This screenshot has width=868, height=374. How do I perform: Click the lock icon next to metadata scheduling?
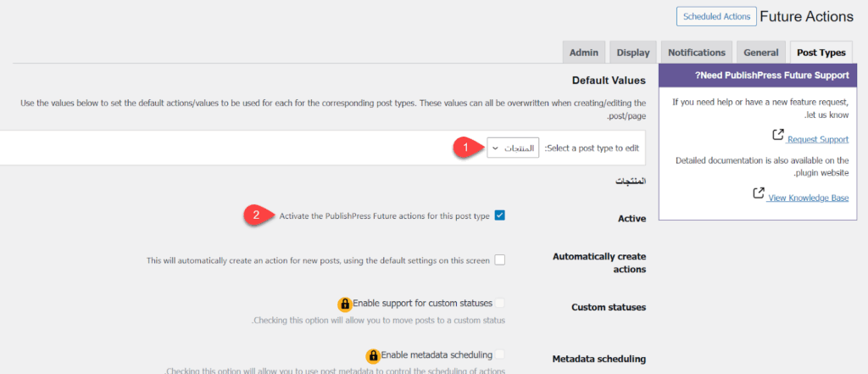pos(372,356)
